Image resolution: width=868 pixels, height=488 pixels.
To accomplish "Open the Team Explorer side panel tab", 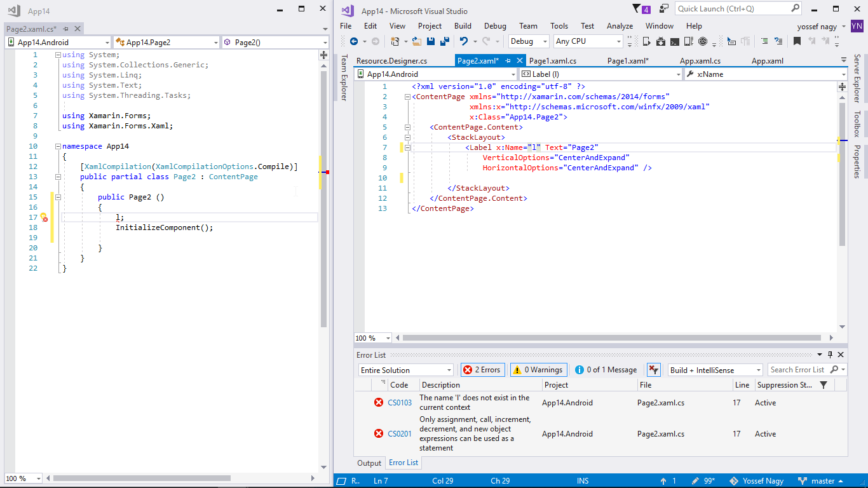I will [x=344, y=78].
